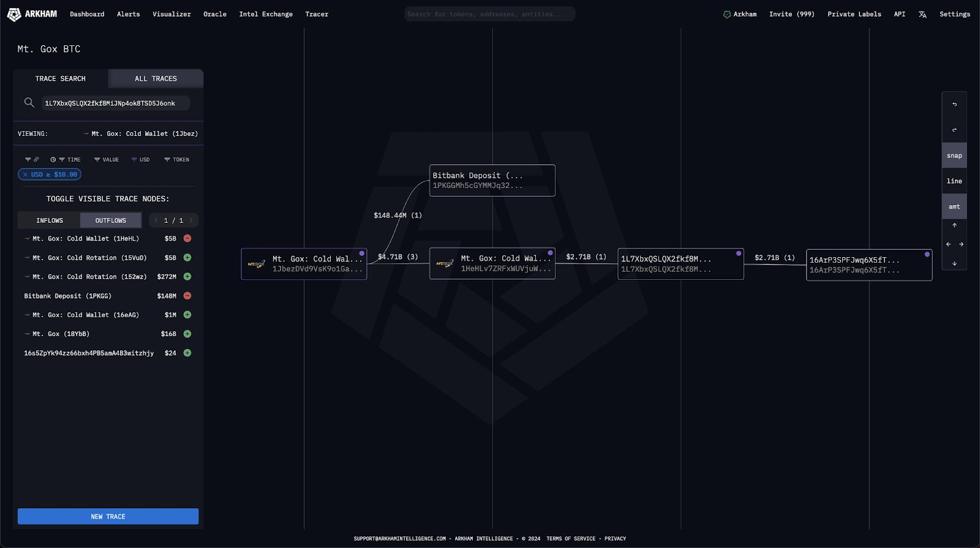This screenshot has width=980, height=548.
Task: Open the Visualizer menu item
Action: tap(171, 14)
